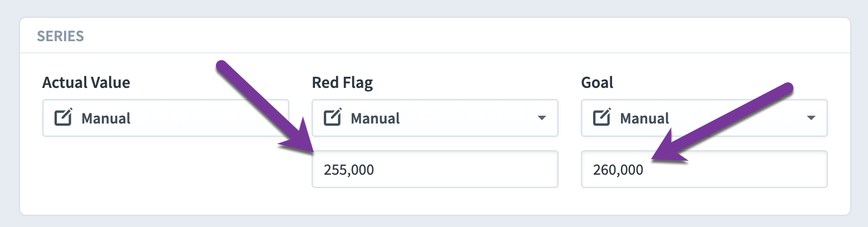Click the edit pencil icon under Actual Value
The width and height of the screenshot is (868, 227).
[63, 118]
